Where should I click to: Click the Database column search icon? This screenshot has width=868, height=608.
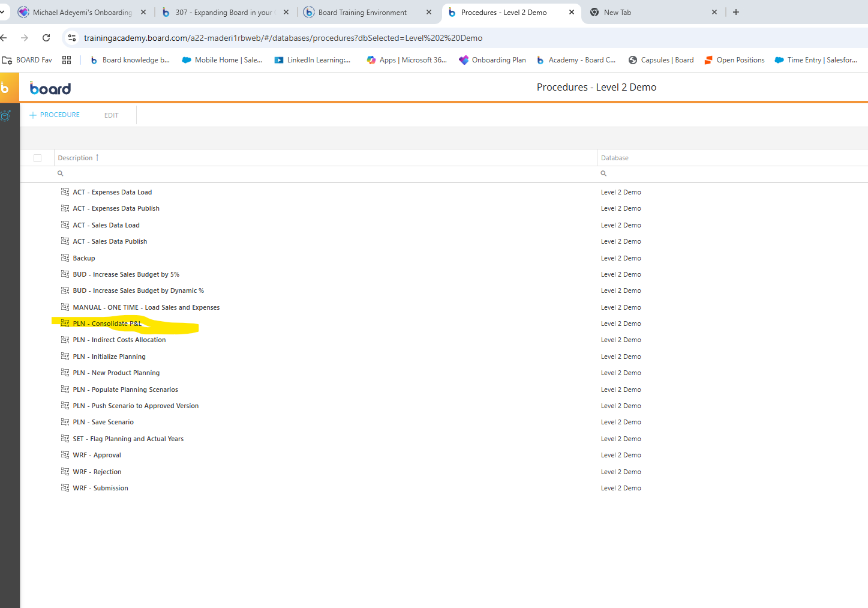pyautogui.click(x=603, y=173)
